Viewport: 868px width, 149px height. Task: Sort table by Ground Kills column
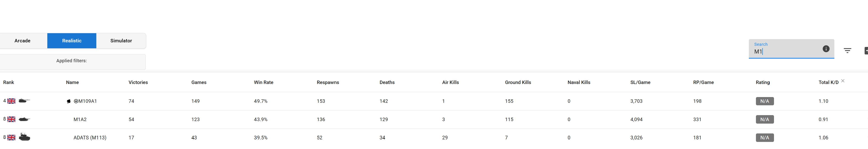click(518, 82)
